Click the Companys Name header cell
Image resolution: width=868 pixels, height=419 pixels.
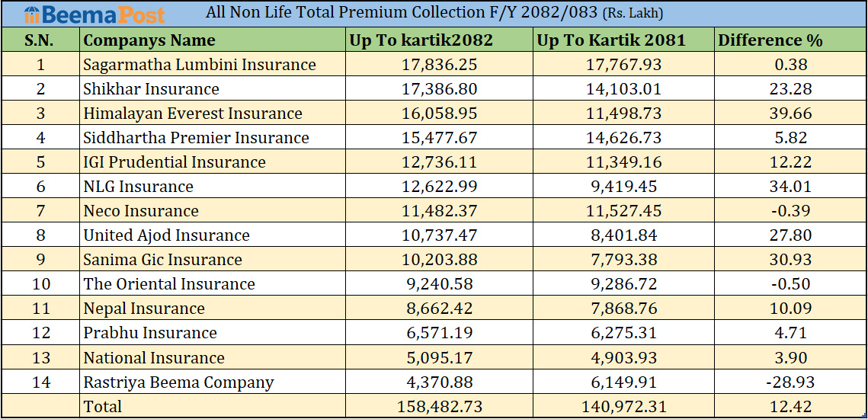[149, 40]
